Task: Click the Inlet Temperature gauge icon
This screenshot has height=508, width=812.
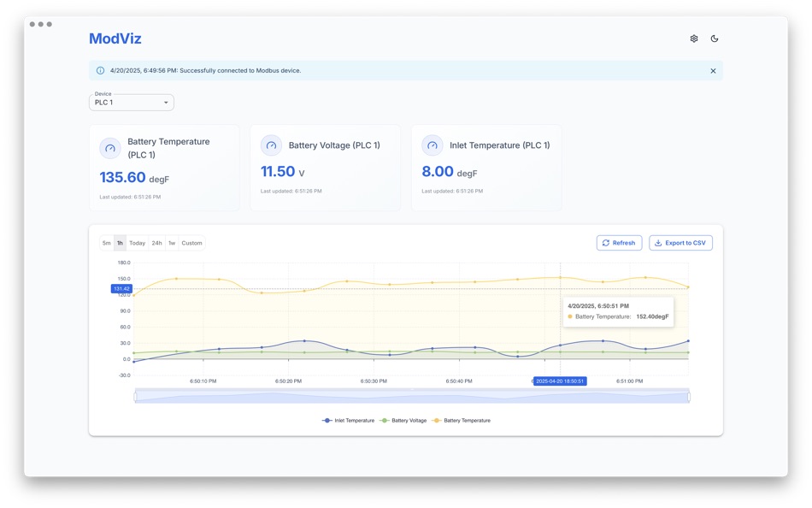Action: point(432,145)
